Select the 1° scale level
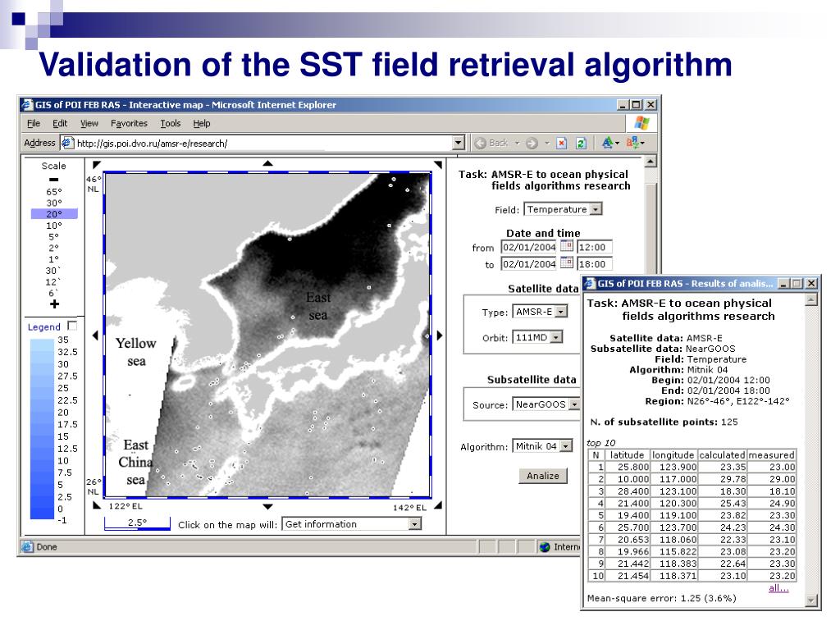The height and width of the screenshot is (630, 840). click(54, 259)
